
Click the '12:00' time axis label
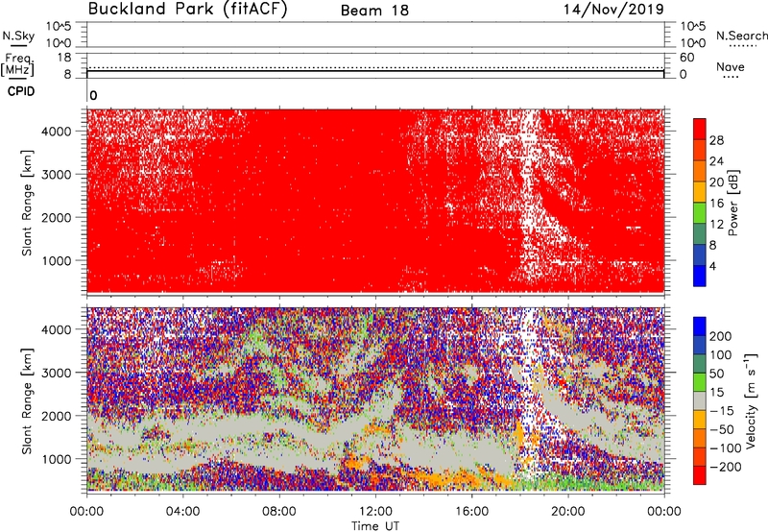(x=375, y=512)
